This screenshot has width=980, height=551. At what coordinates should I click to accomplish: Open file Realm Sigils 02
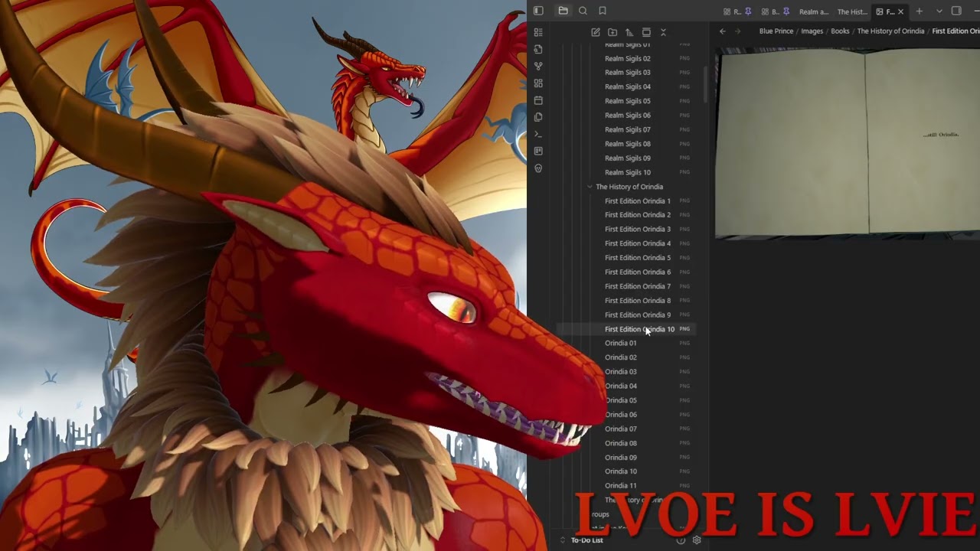628,58
